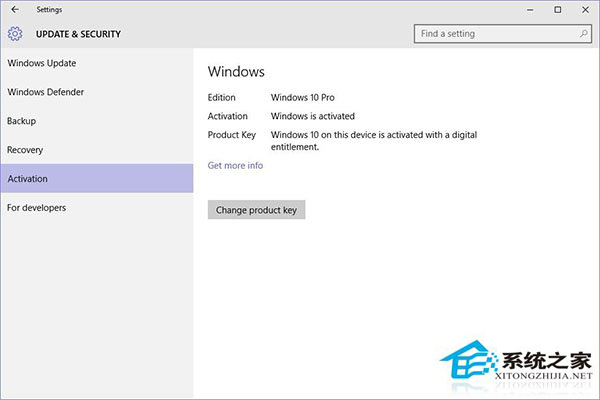Minimize the Settings window
This screenshot has height=400, width=600.
coord(530,10)
